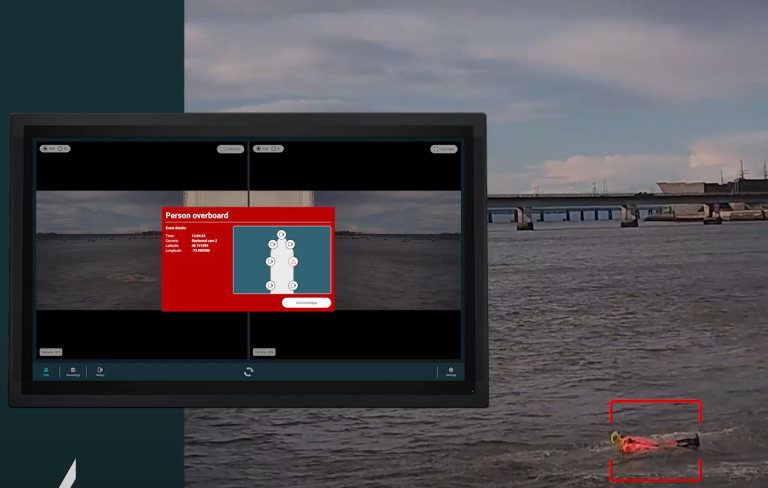Select the starboard stern camera icon

pyautogui.click(x=292, y=285)
